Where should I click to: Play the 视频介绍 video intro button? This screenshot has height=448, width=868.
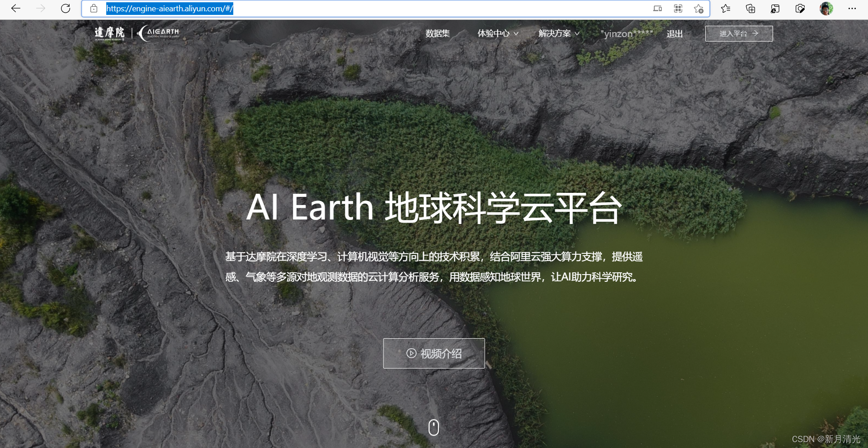(434, 353)
